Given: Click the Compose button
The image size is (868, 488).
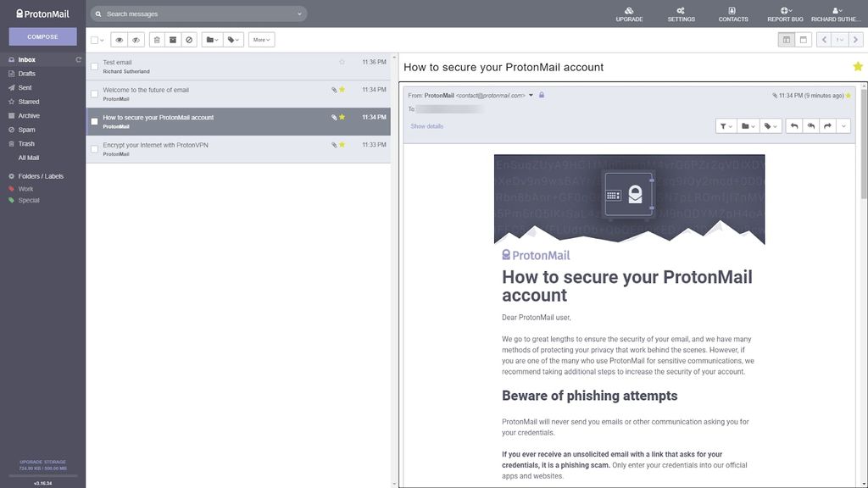Looking at the screenshot, I should click(x=42, y=36).
